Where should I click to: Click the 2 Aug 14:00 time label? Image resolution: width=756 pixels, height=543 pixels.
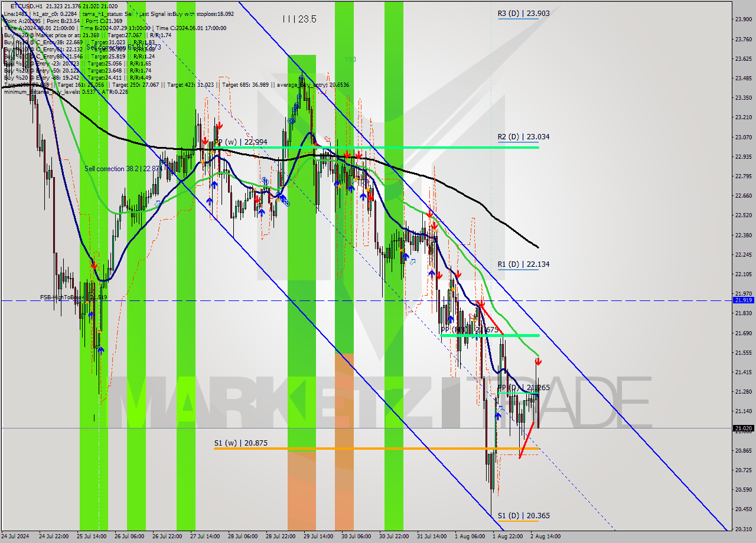pos(545,537)
